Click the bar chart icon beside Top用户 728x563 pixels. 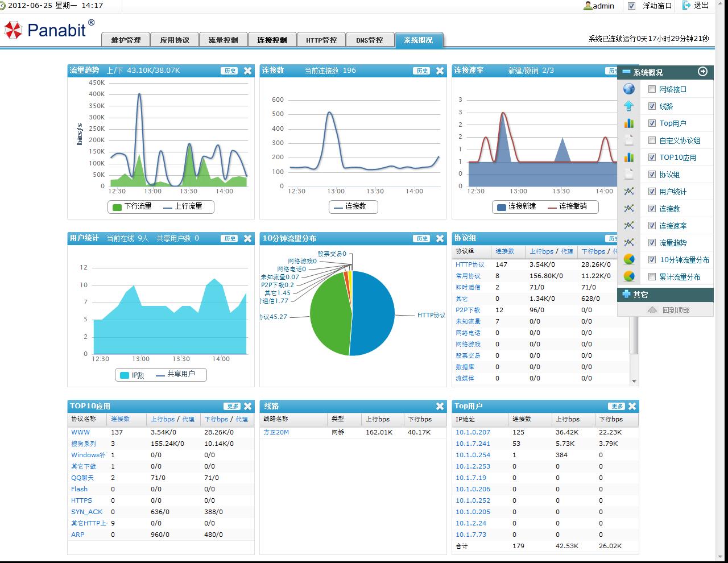coord(629,123)
